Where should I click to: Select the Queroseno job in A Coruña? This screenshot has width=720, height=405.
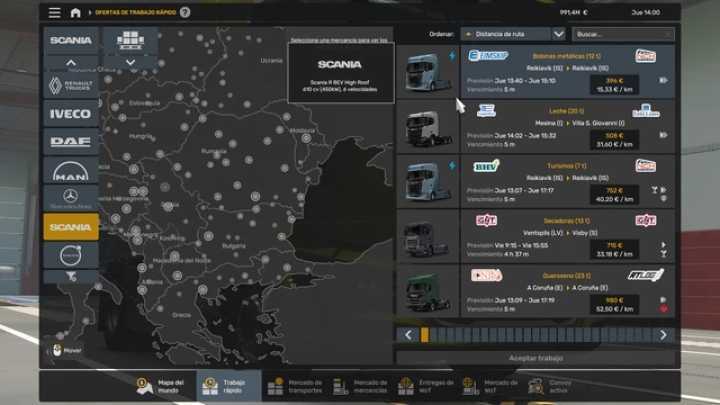pos(568,291)
